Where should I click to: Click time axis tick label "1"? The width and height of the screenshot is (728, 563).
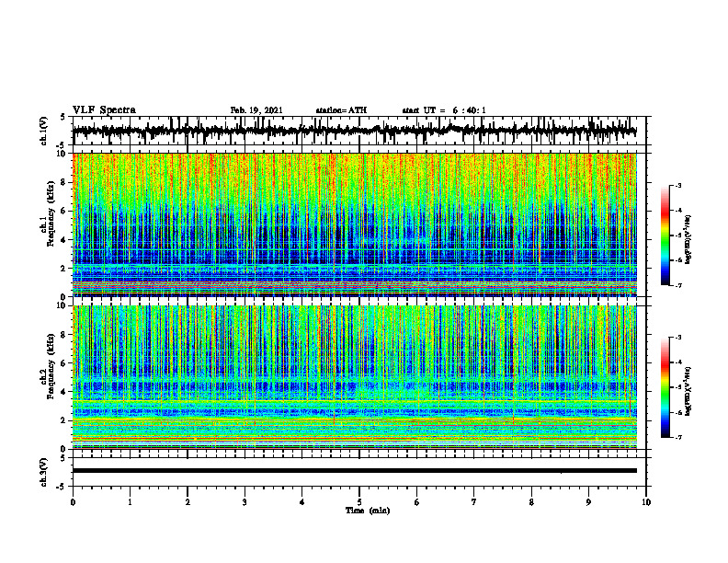(x=130, y=502)
